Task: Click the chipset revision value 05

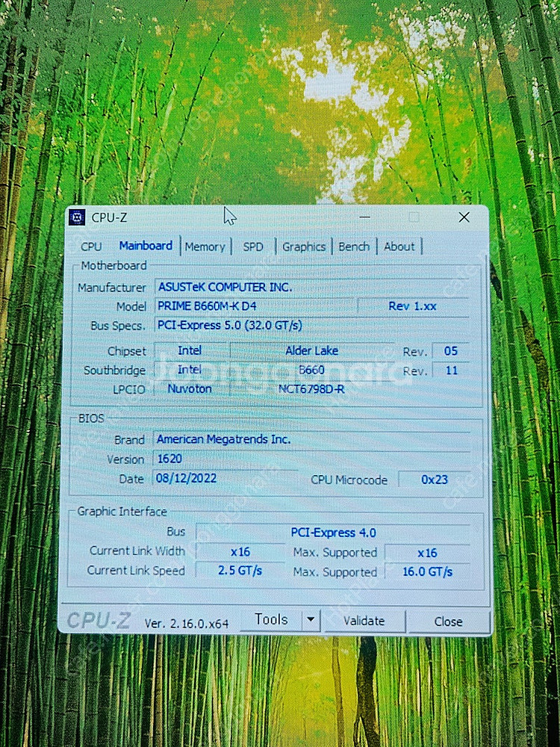Action: tap(450, 352)
